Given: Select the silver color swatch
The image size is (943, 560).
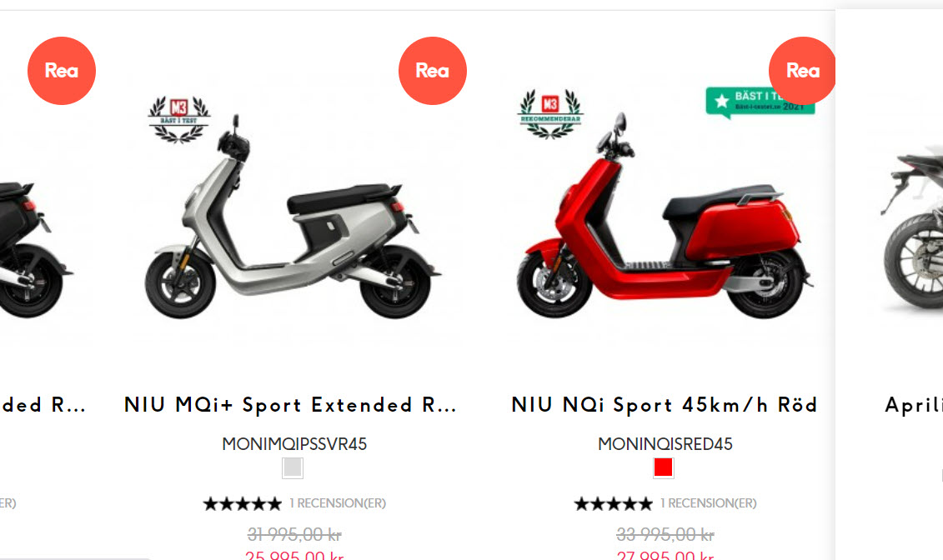Looking at the screenshot, I should coord(293,467).
